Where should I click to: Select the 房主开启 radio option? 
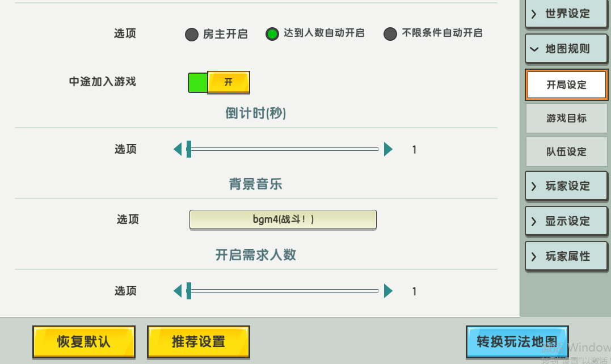tap(192, 35)
